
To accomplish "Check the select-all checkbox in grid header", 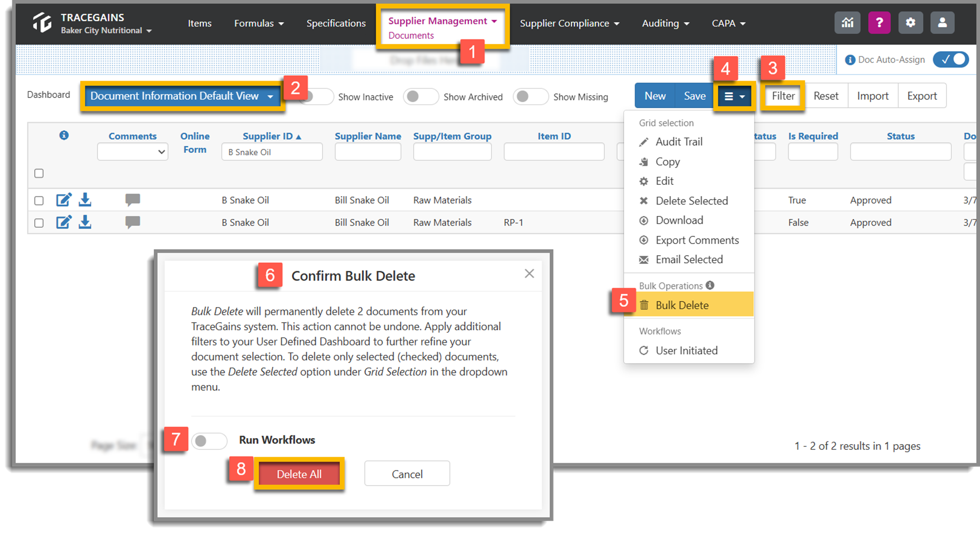I will click(39, 173).
